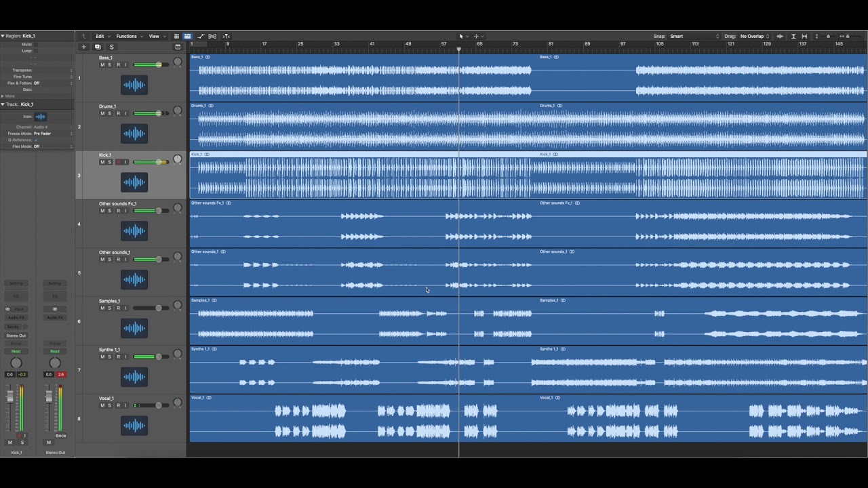Click the Bass_1 track audio waveform icon
The image size is (868, 488).
pos(134,85)
